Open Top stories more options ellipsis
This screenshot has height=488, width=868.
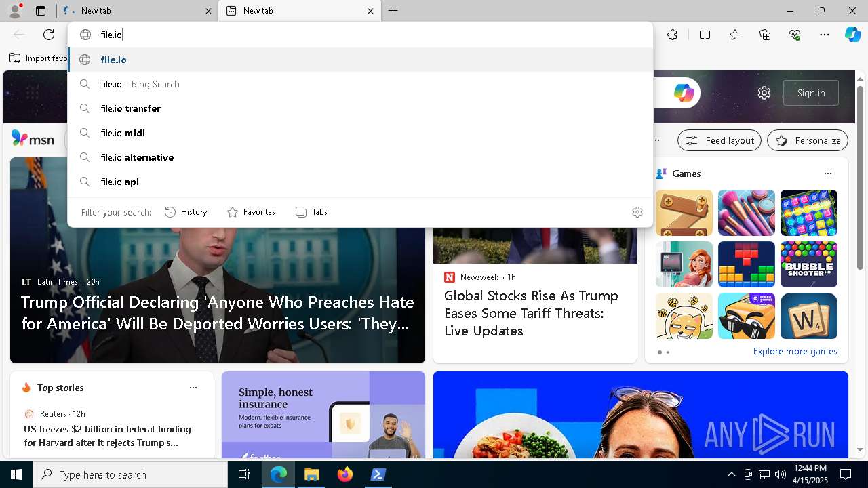click(x=193, y=388)
